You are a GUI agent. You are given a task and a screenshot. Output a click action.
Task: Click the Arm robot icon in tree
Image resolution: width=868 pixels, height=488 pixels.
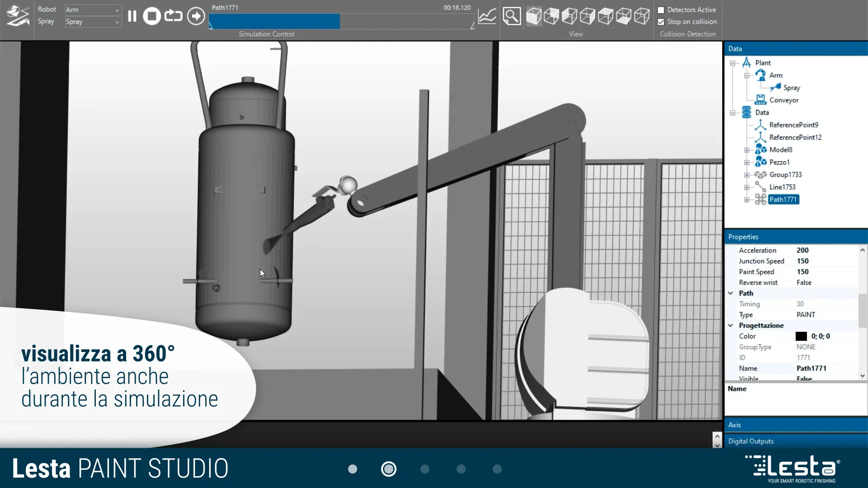(761, 75)
